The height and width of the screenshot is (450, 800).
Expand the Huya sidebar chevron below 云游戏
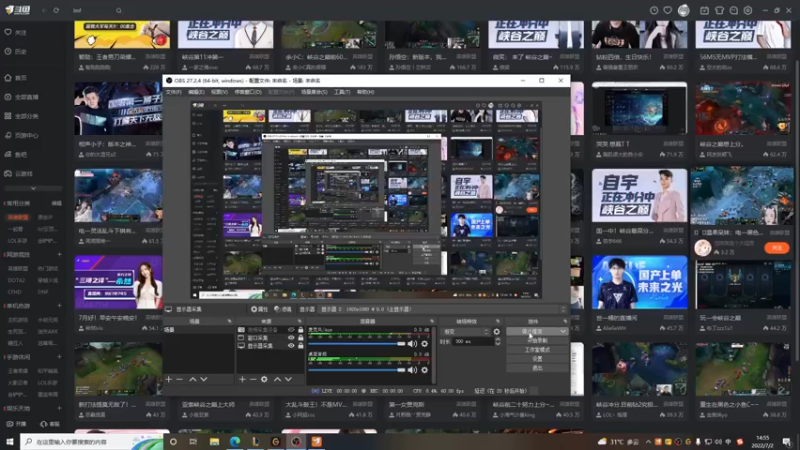(x=33, y=188)
